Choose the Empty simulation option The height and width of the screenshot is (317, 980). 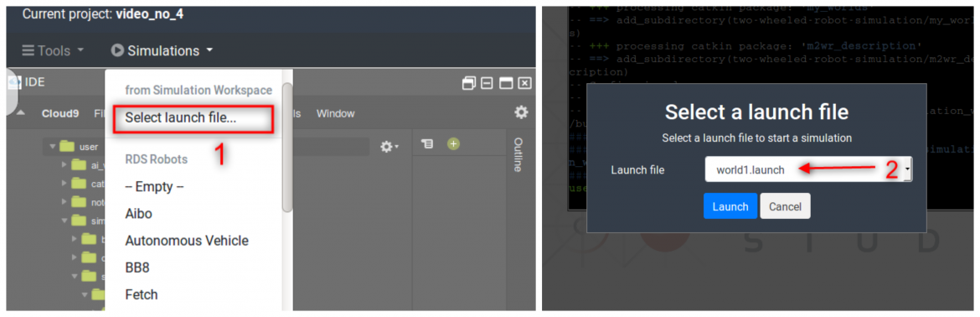[154, 186]
